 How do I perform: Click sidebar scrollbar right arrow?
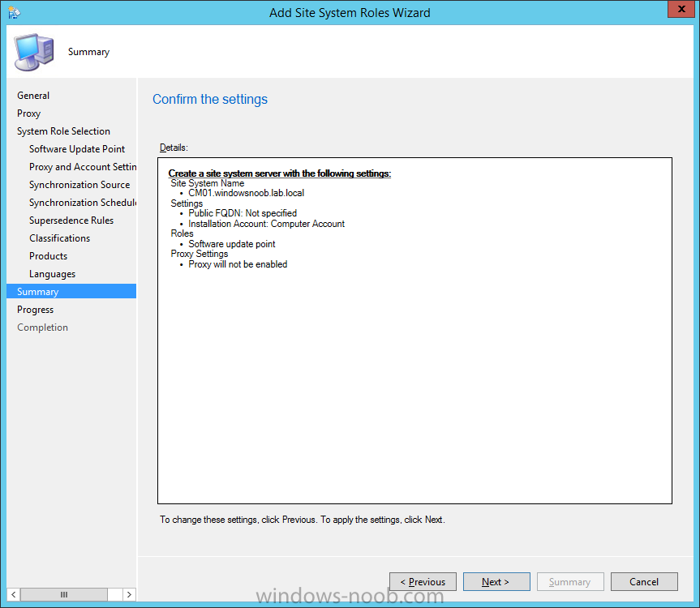tap(129, 594)
